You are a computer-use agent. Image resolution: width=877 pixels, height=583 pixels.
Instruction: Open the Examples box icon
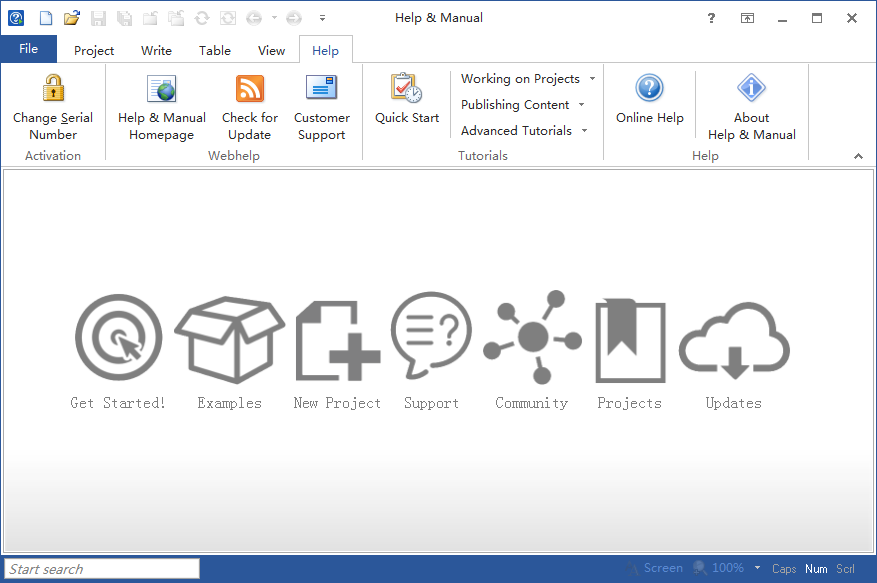point(229,339)
